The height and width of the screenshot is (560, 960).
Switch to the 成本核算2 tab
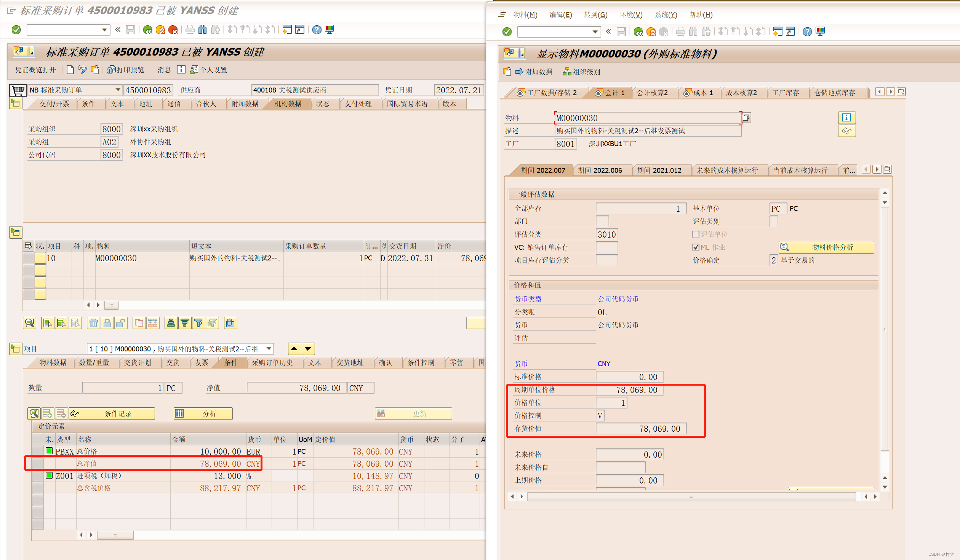point(741,93)
